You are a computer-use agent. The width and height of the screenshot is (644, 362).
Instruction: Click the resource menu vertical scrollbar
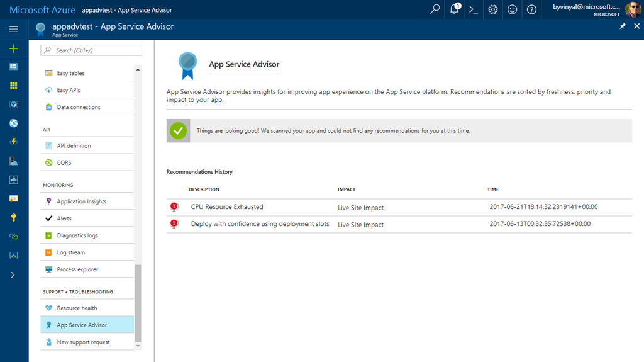[x=138, y=302]
